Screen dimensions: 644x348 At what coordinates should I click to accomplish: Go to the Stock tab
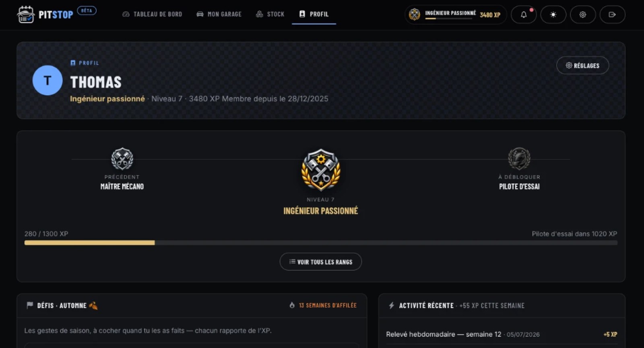click(270, 14)
